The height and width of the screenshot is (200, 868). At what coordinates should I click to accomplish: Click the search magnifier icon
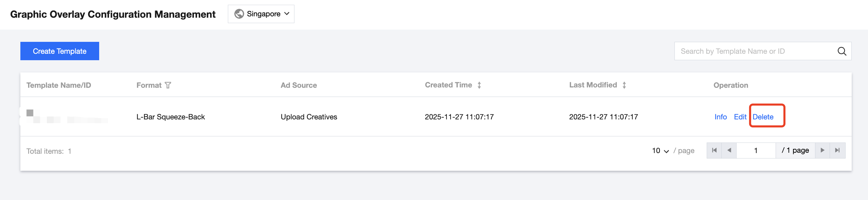point(842,51)
